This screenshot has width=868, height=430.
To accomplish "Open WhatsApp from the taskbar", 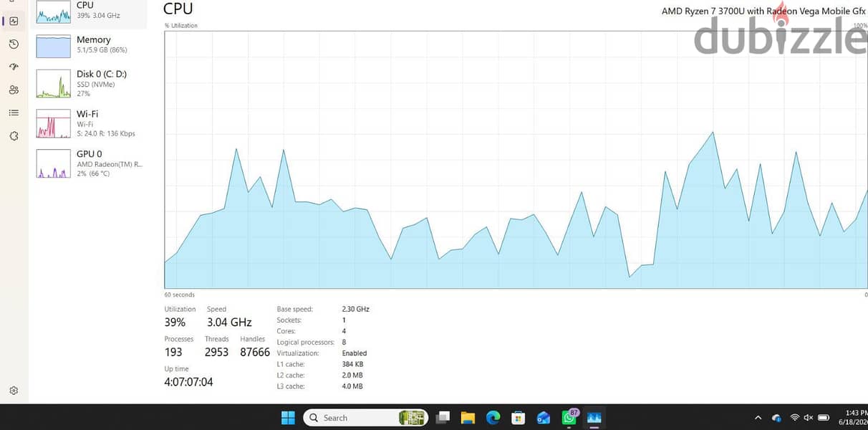I will click(569, 417).
